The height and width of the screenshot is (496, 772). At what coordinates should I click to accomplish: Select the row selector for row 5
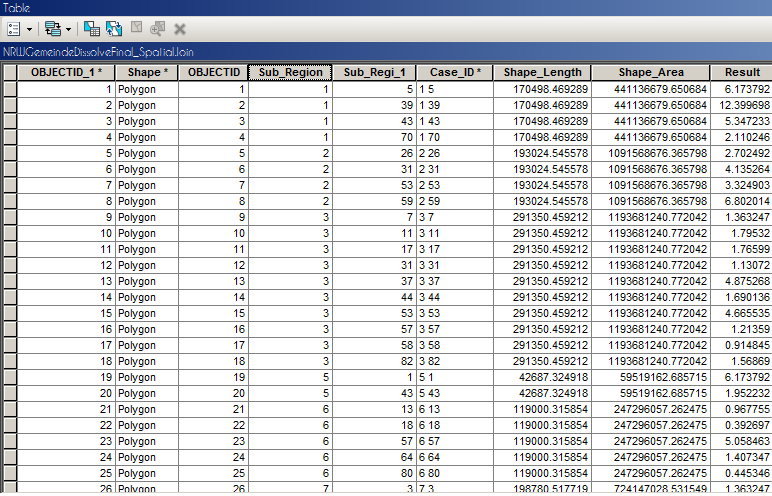(10, 153)
